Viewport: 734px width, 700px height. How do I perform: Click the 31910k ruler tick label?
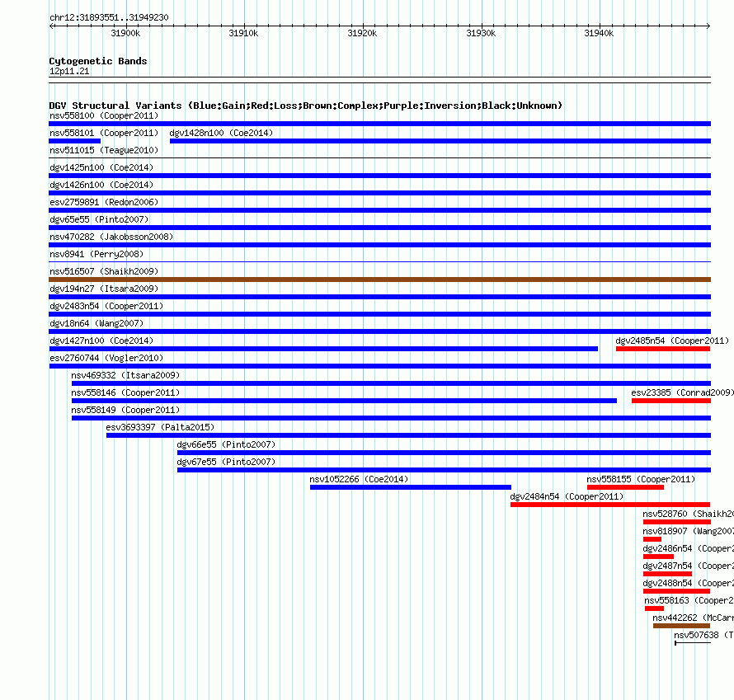click(x=243, y=33)
